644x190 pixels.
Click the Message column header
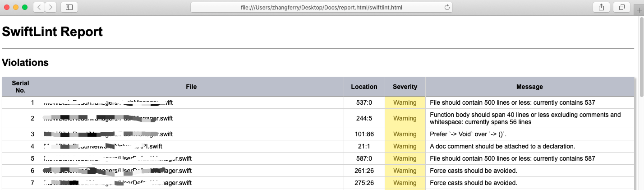[529, 87]
